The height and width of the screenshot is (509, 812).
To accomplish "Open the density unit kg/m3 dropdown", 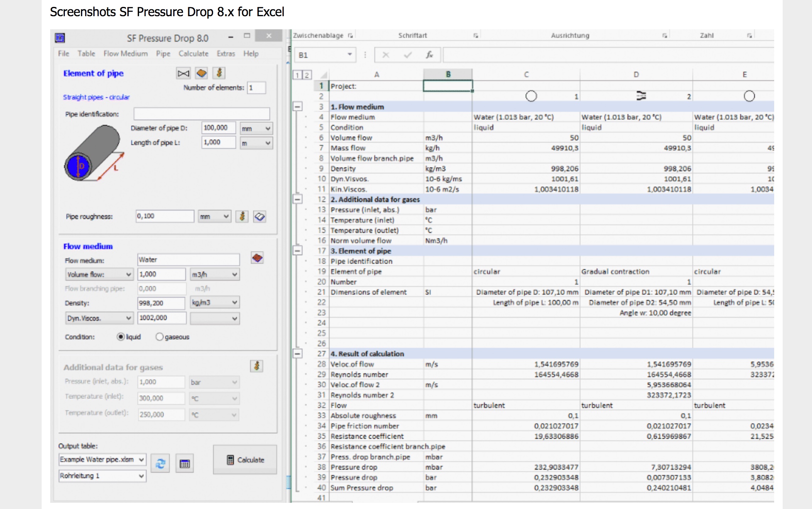I will [x=215, y=303].
